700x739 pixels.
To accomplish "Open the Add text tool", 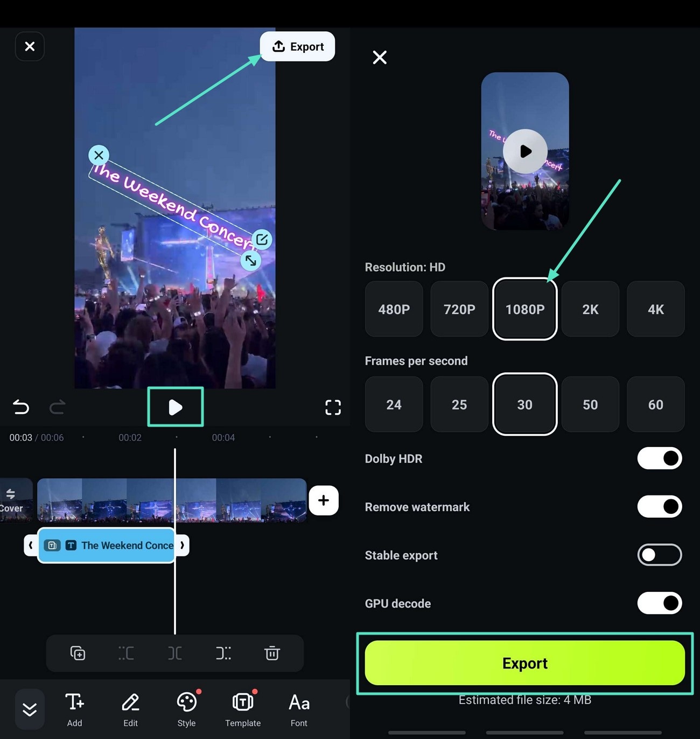I will point(74,710).
